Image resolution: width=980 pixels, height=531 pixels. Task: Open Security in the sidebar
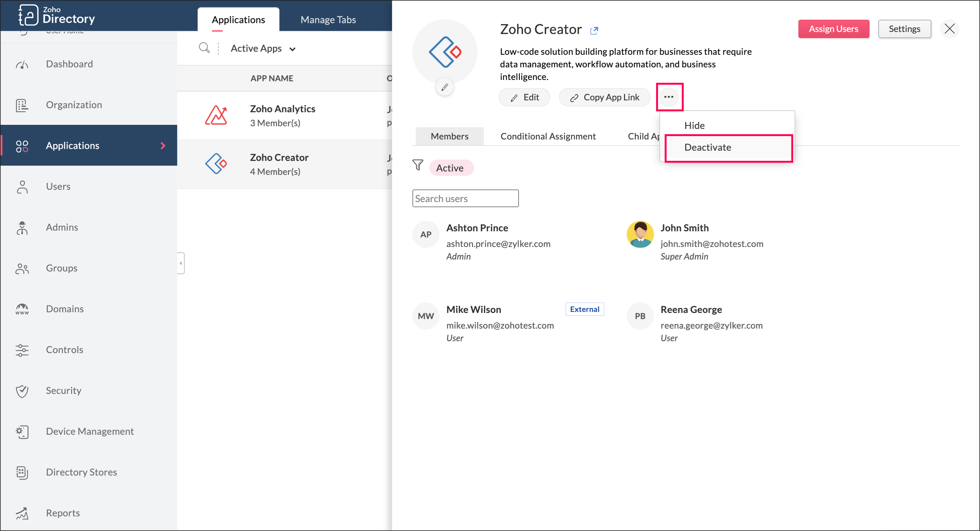(64, 391)
